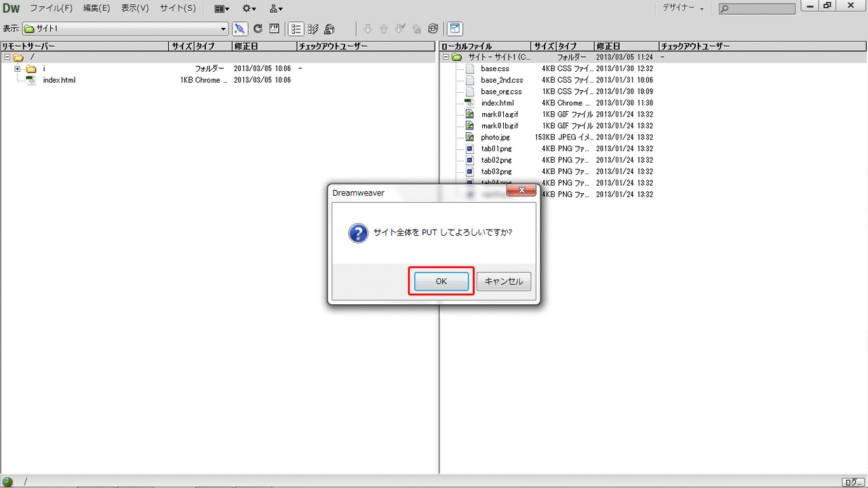This screenshot has width=868, height=488.
Task: Click the Synchronize icon
Action: 433,28
